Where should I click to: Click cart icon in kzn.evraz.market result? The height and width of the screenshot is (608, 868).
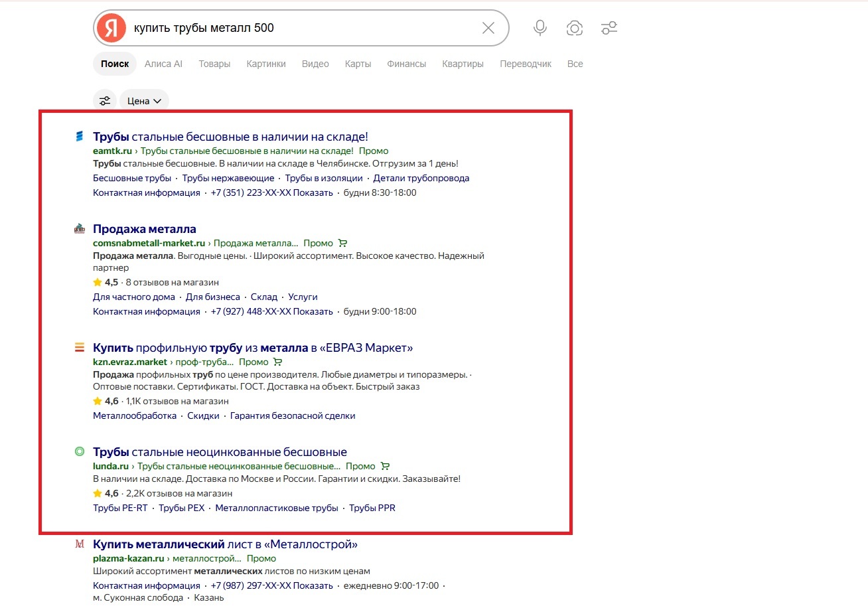point(278,362)
